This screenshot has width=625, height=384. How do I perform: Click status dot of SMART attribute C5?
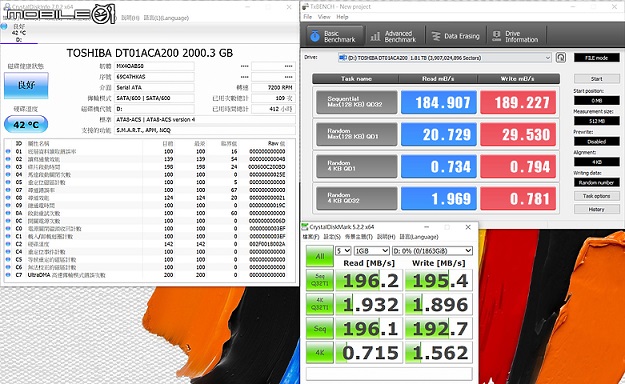coord(8,260)
